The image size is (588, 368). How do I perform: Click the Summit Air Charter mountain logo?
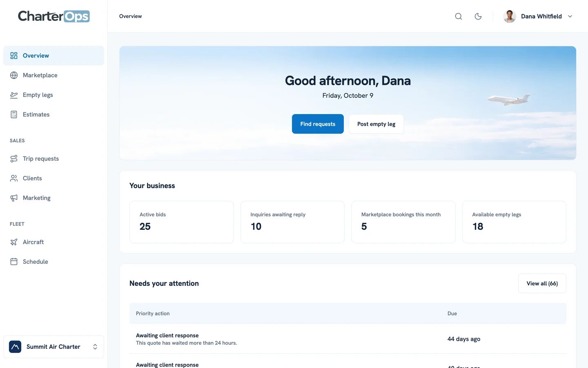click(15, 347)
